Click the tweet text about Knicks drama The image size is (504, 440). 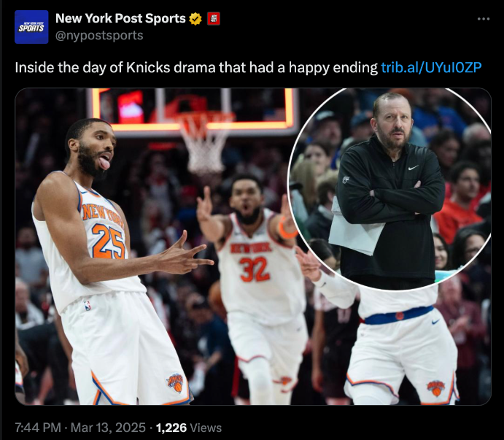click(x=196, y=68)
